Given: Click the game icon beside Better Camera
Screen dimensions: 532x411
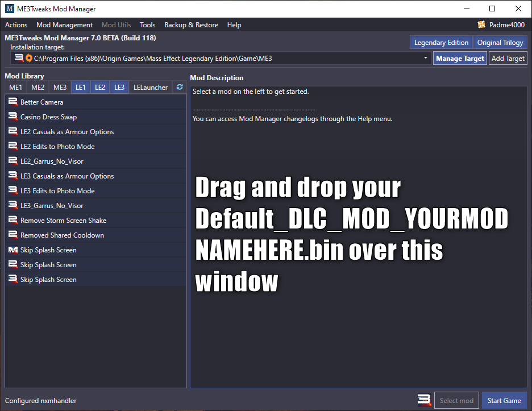Looking at the screenshot, I should 13,102.
